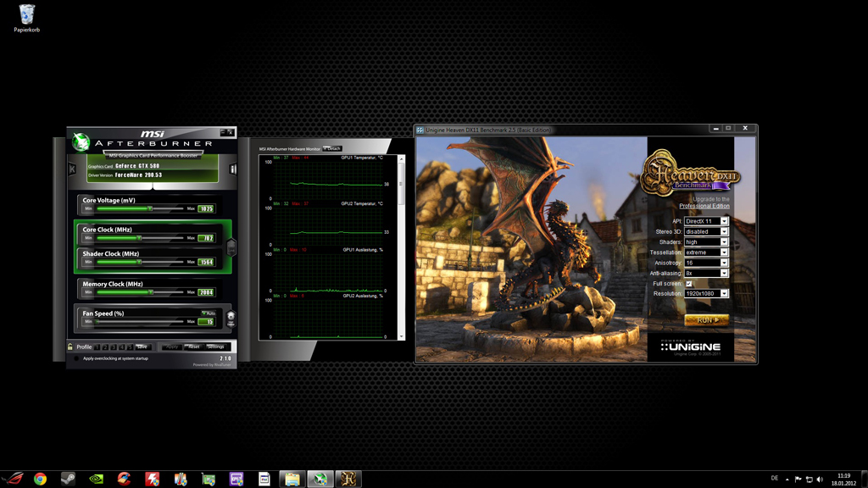Open the red lightning taskbar icon
This screenshot has width=868, height=488.
click(153, 479)
